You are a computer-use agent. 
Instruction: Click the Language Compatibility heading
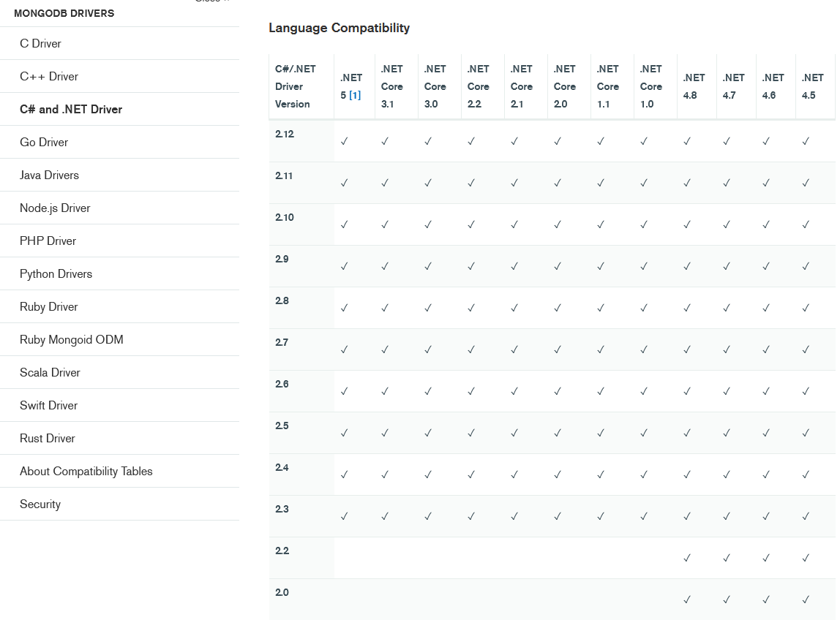pos(339,28)
